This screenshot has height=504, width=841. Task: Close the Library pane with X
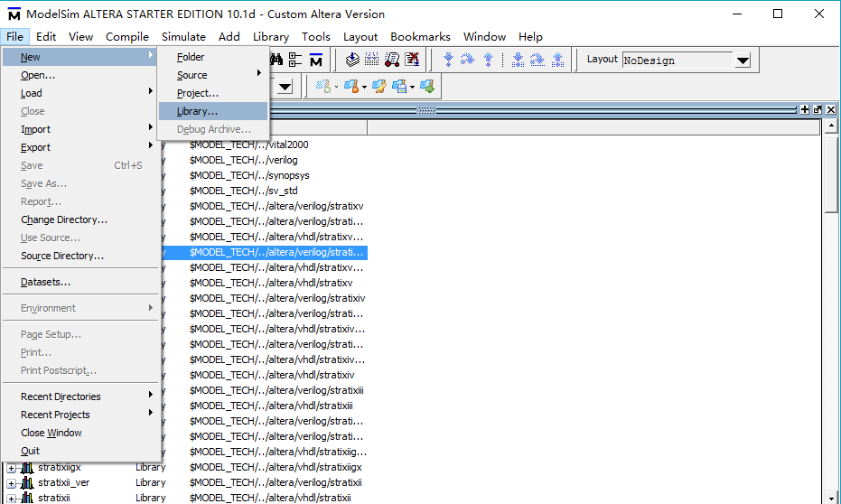click(831, 109)
